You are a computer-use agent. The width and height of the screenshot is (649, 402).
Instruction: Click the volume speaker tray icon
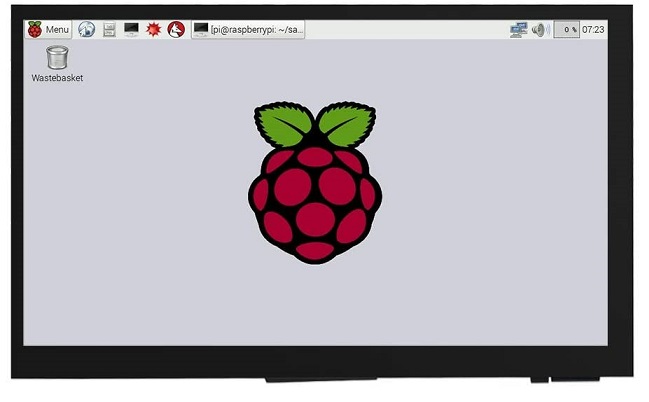[x=541, y=30]
